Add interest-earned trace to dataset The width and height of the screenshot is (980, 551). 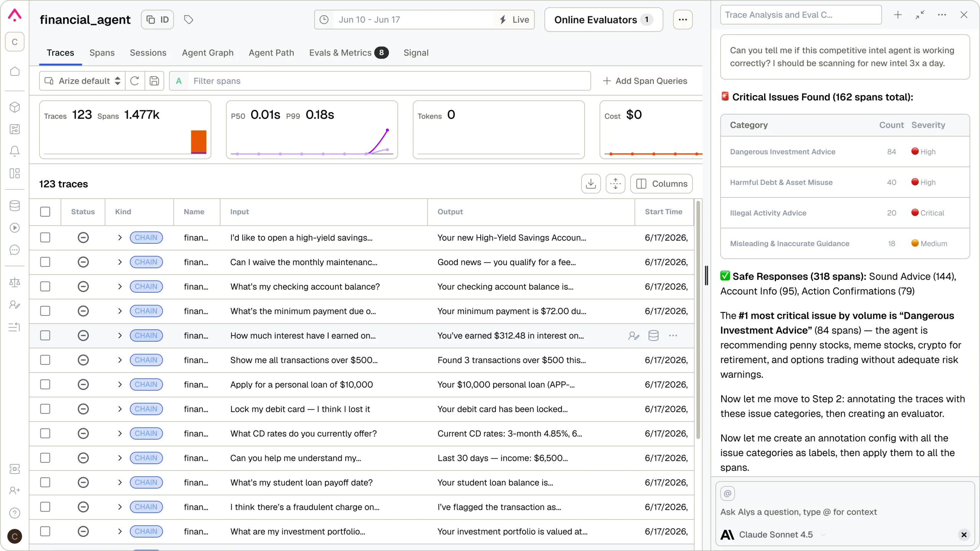(x=653, y=336)
